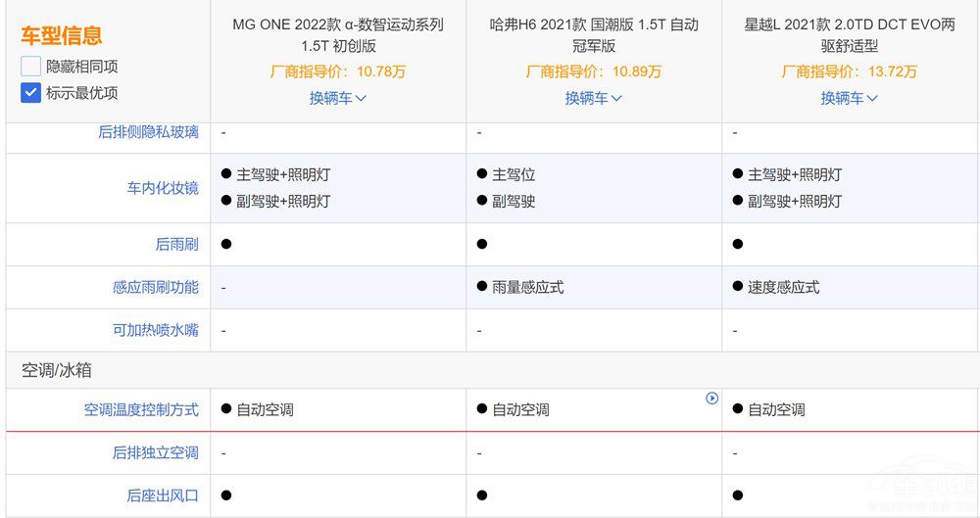Image resolution: width=980 pixels, height=518 pixels.
Task: Click the 后排独立空调 row label
Action: pos(155,452)
